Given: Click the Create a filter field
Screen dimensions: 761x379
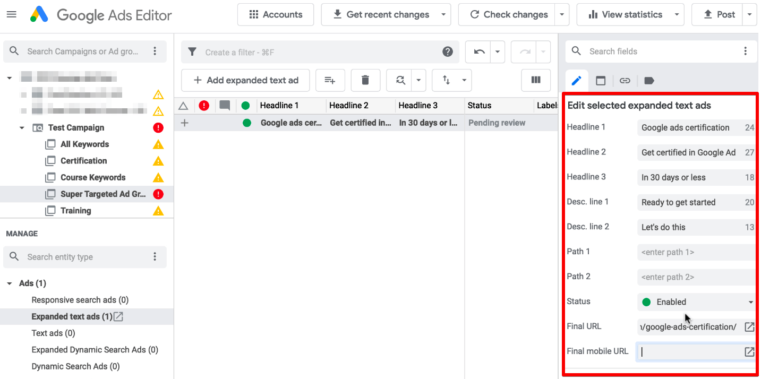Looking at the screenshot, I should coord(320,52).
